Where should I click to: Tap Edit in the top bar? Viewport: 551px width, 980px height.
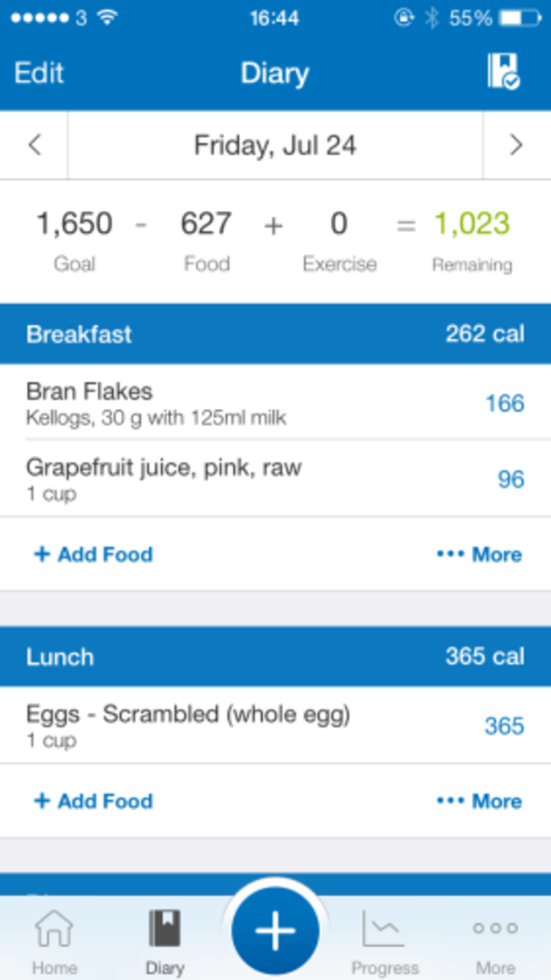(x=39, y=73)
